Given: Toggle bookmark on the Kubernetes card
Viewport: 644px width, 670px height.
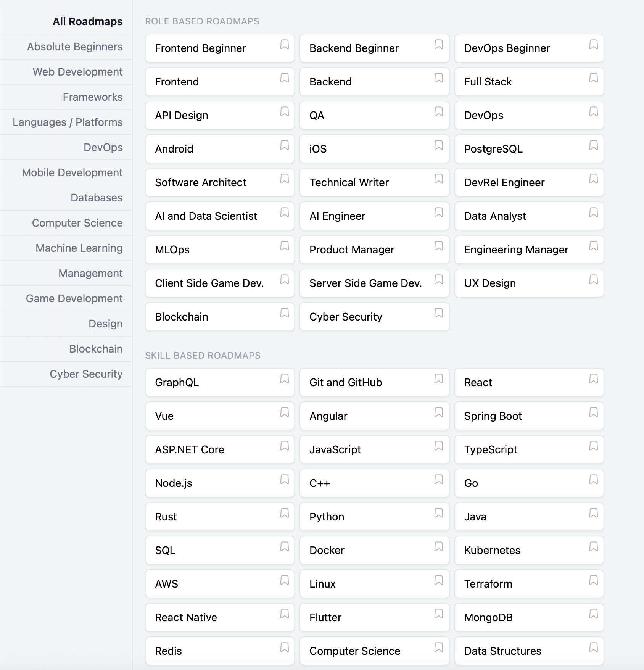Looking at the screenshot, I should pos(593,547).
